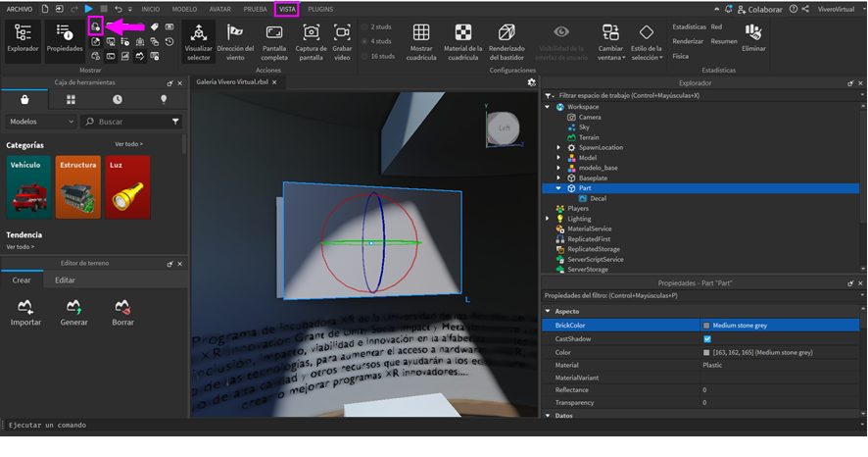Collapse the Workspace tree node

coord(550,107)
